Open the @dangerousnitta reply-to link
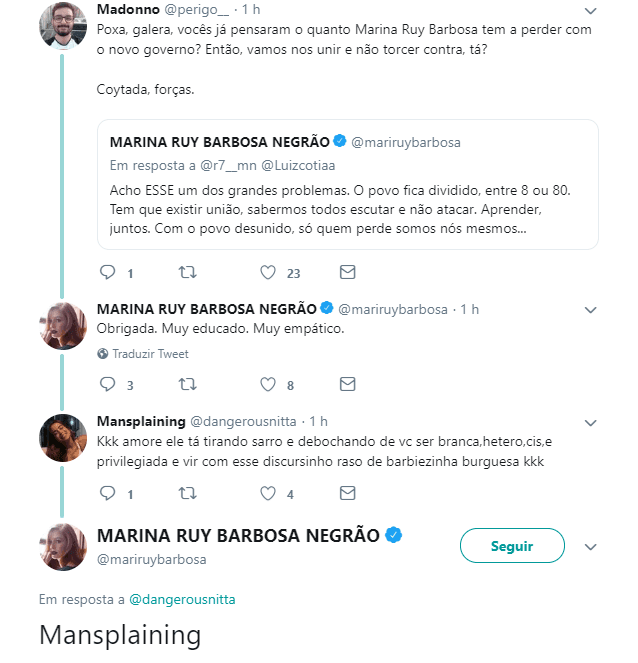638x663 pixels. click(x=182, y=600)
